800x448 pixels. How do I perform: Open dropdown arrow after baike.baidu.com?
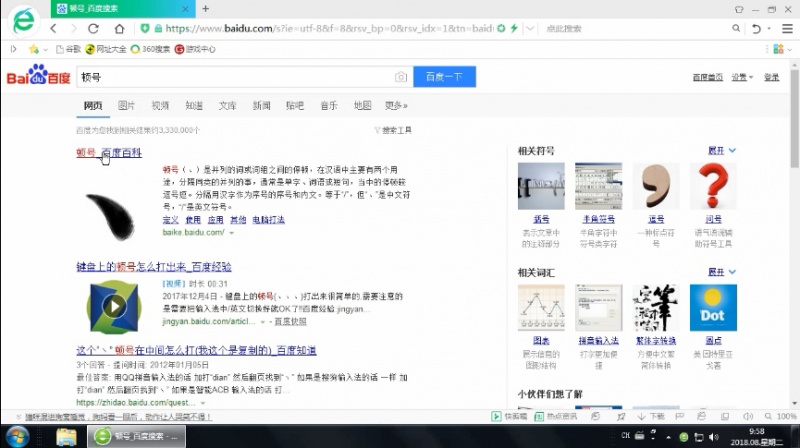click(x=232, y=233)
